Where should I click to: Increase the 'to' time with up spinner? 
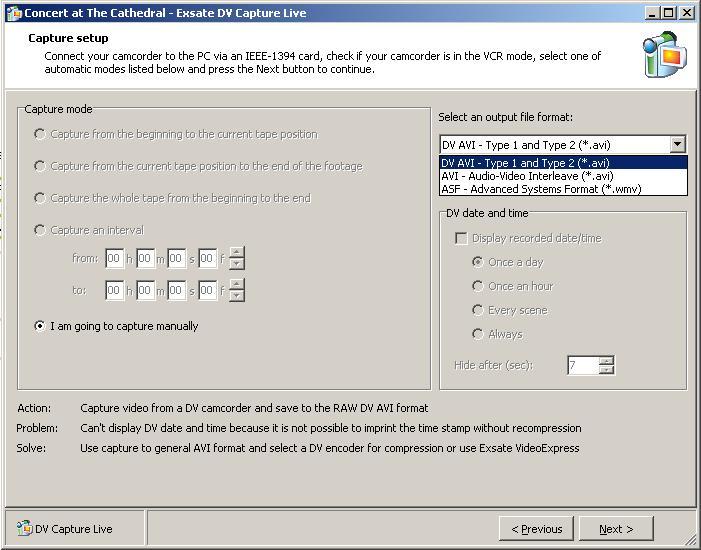click(236, 284)
